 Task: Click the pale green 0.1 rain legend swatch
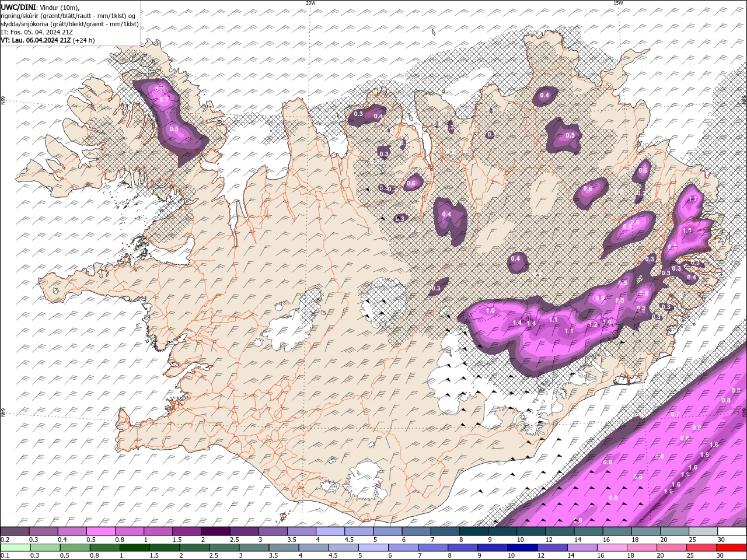click(15, 548)
